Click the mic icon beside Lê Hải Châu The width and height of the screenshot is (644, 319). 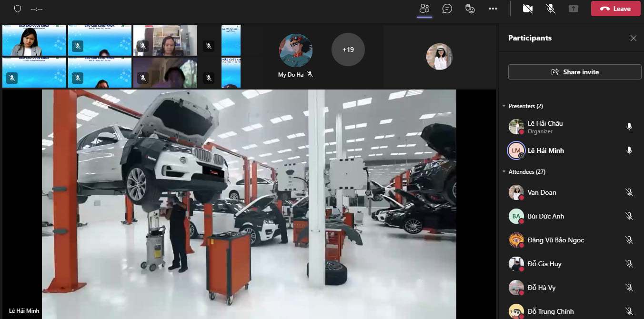(629, 127)
